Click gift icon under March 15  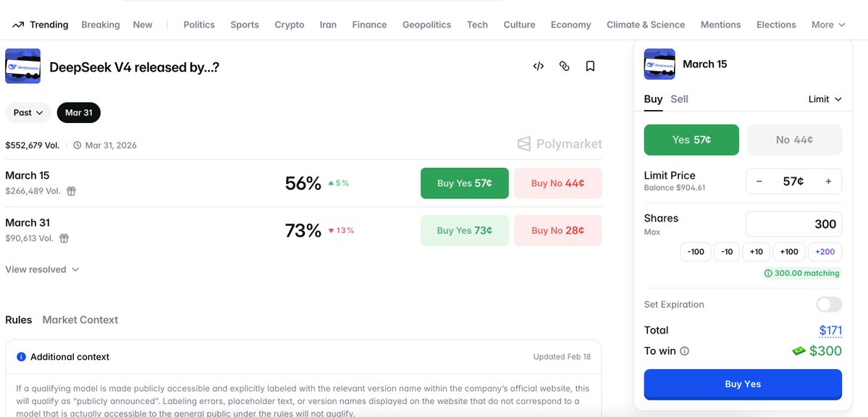(71, 191)
